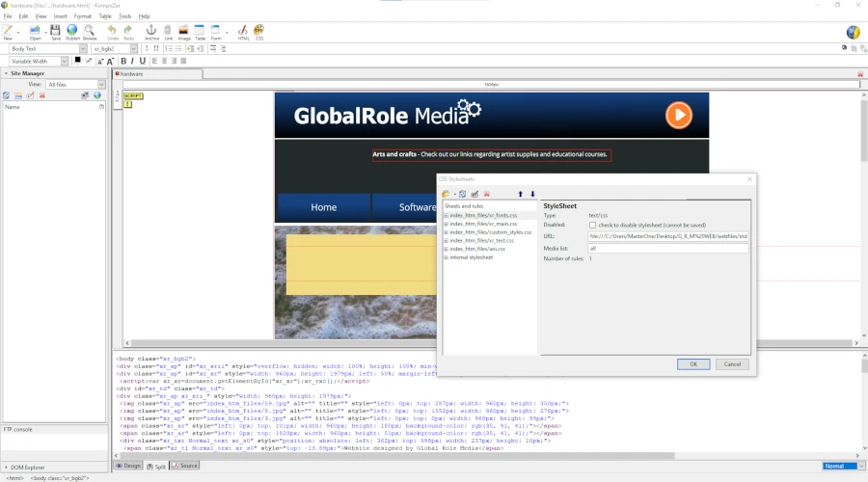The image size is (868, 482).
Task: Click the Publish globe icon
Action: click(72, 30)
